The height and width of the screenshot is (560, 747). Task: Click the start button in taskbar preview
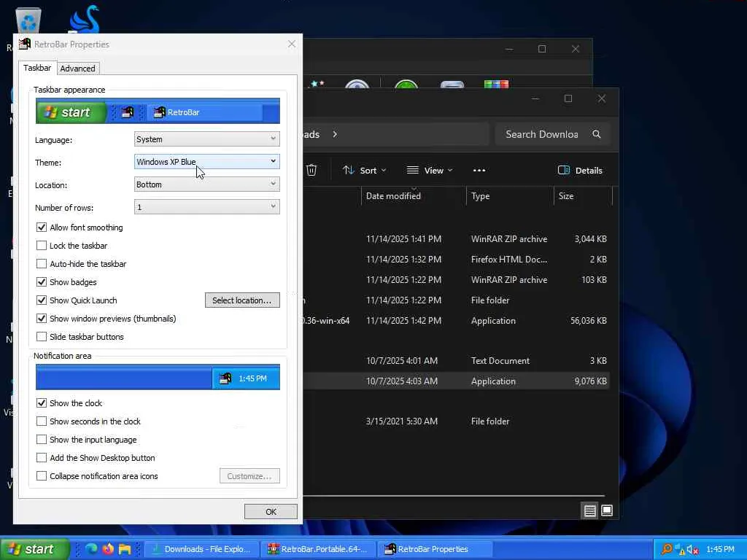[71, 112]
